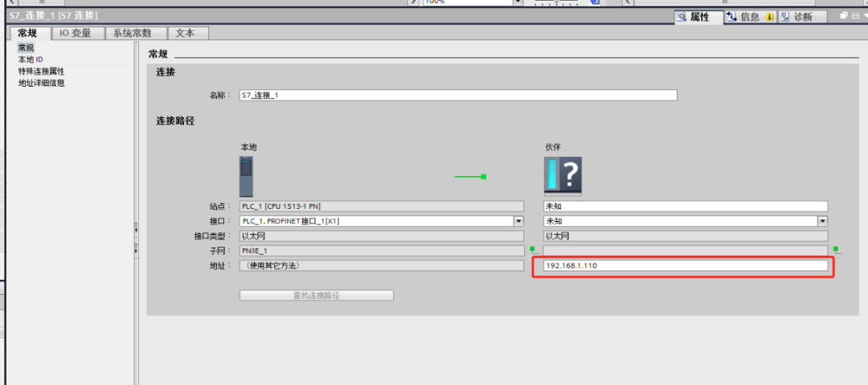868x385 pixels.
Task: Open 特殊连接属性 in the navigation tree
Action: tap(41, 72)
